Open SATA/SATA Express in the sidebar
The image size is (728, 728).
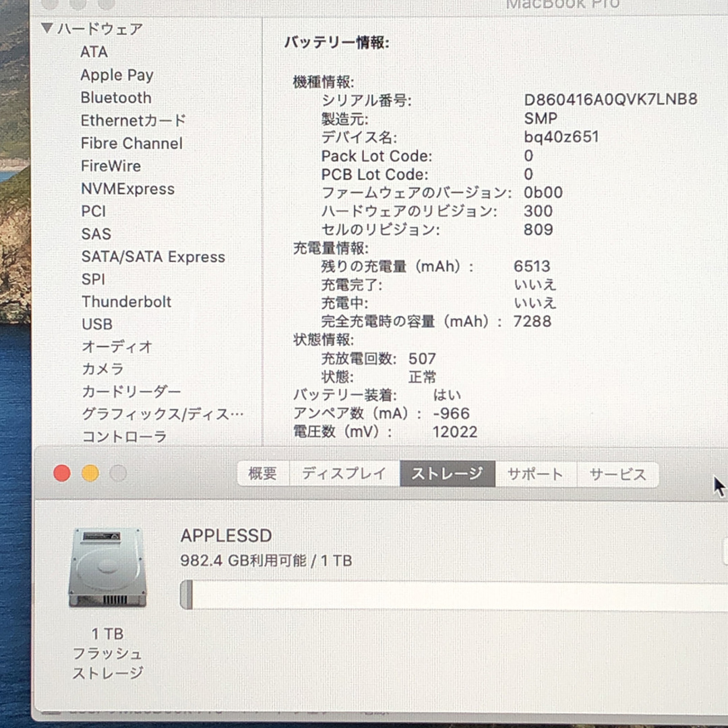[x=153, y=257]
